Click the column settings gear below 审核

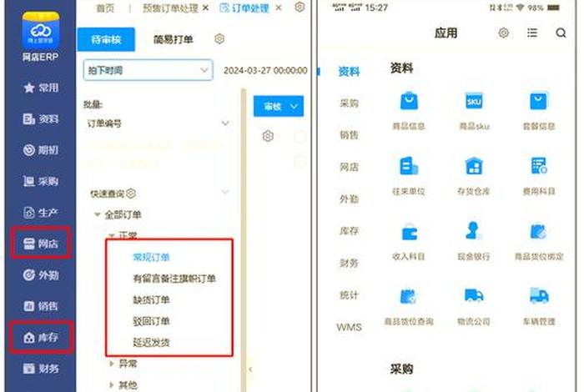pos(268,136)
